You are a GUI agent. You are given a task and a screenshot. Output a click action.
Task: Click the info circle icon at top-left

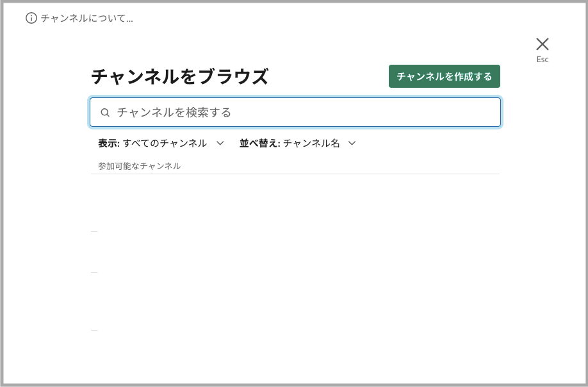(x=31, y=18)
